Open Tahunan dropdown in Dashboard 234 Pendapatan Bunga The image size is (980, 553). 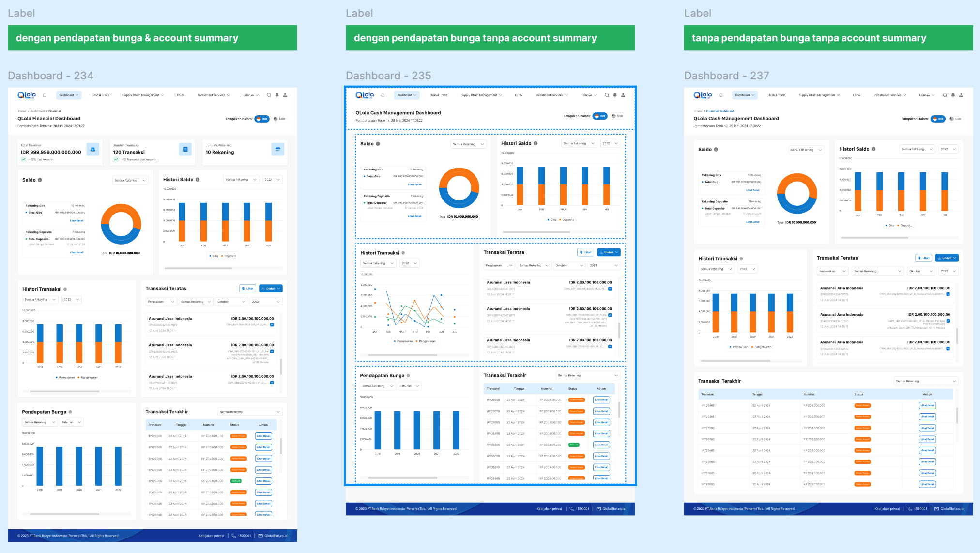[72, 422]
